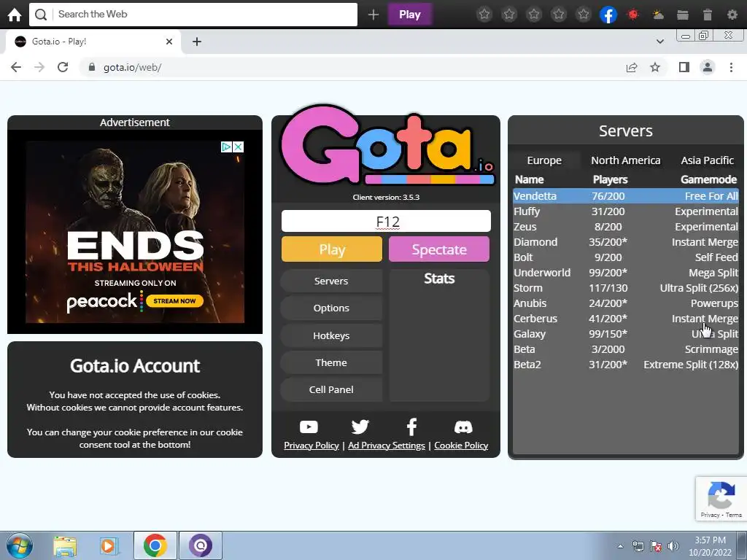The image size is (747, 560).
Task: Switch to Asia Pacific servers tab
Action: click(x=707, y=160)
